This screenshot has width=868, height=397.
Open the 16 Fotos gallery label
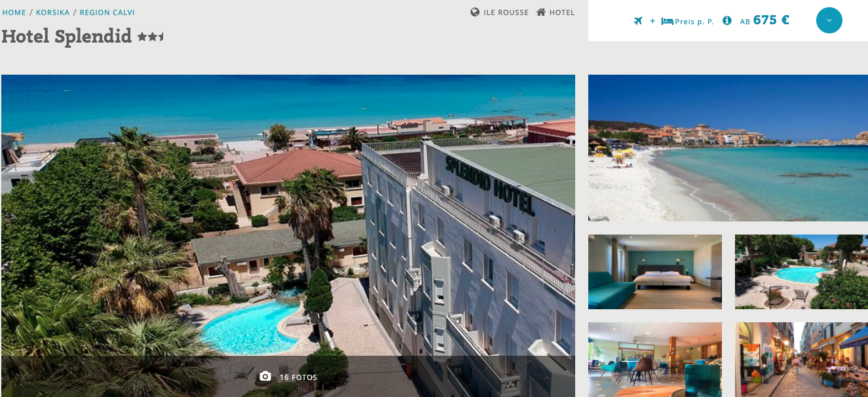tap(298, 377)
